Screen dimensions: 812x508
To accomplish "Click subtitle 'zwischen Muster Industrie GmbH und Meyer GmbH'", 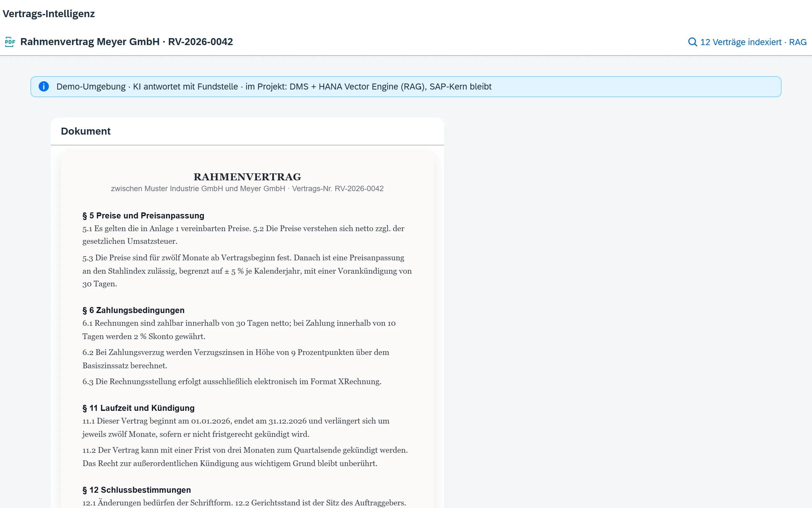I will (x=198, y=189).
